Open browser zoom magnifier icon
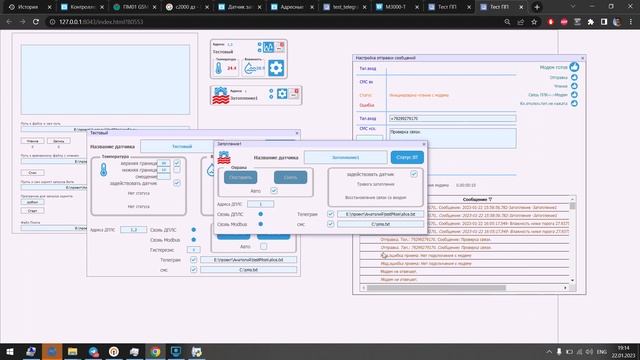This screenshot has width=640, height=360. (x=507, y=22)
